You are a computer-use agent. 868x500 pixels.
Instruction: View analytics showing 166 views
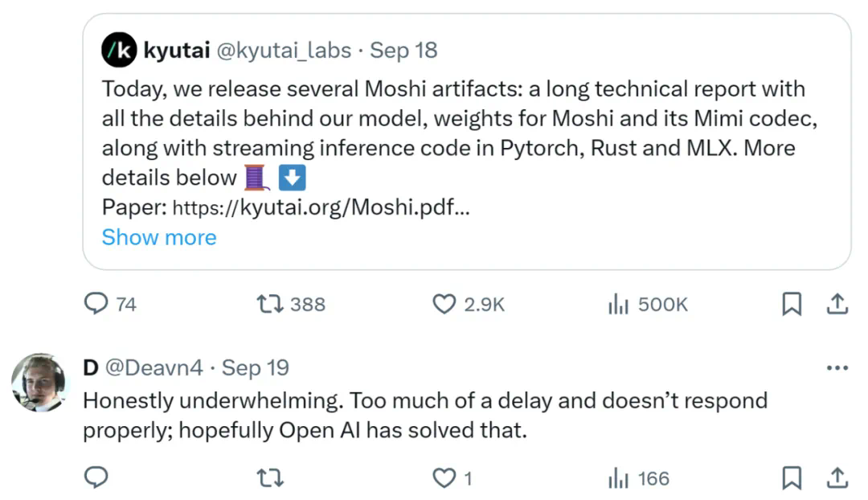(x=617, y=478)
